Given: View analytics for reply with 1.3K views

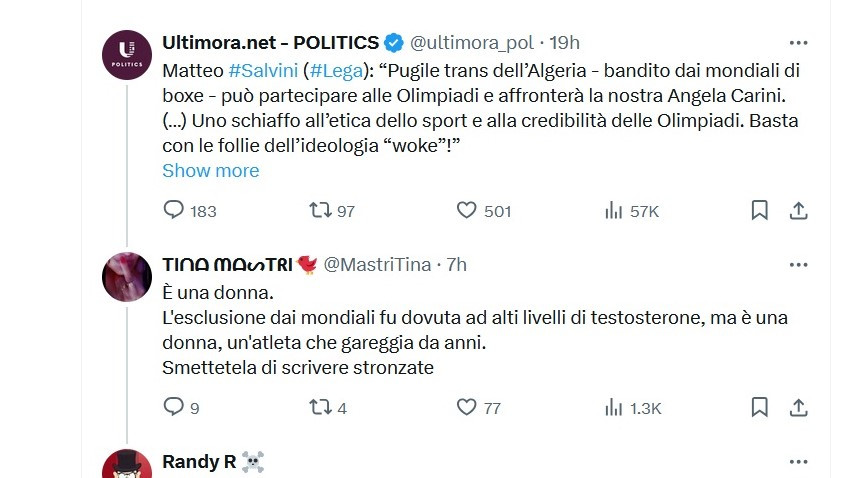Looking at the screenshot, I should pos(613,407).
